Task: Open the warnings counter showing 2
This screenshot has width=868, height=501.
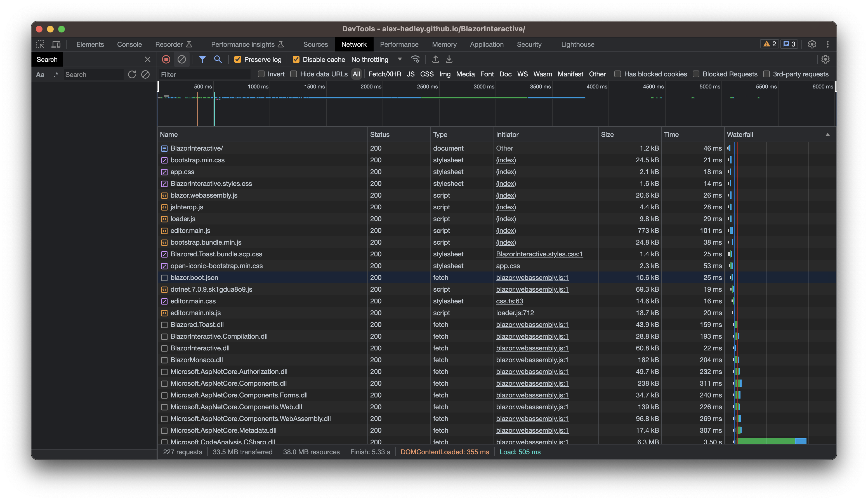Action: click(x=770, y=44)
